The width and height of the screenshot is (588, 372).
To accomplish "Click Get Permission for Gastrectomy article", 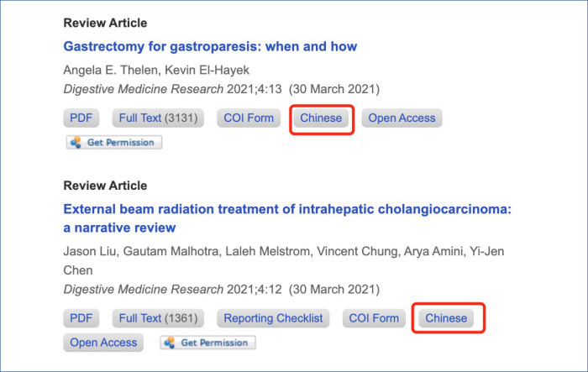I will point(114,143).
